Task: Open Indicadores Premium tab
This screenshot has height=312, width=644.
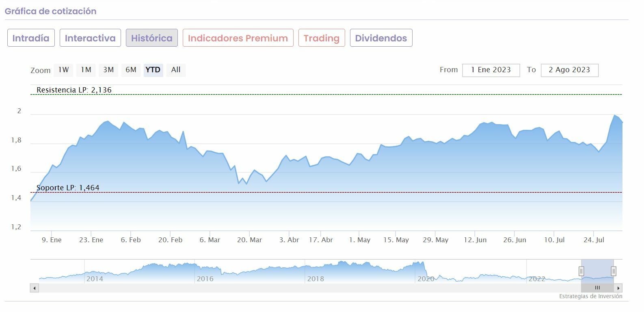Action: coord(238,38)
